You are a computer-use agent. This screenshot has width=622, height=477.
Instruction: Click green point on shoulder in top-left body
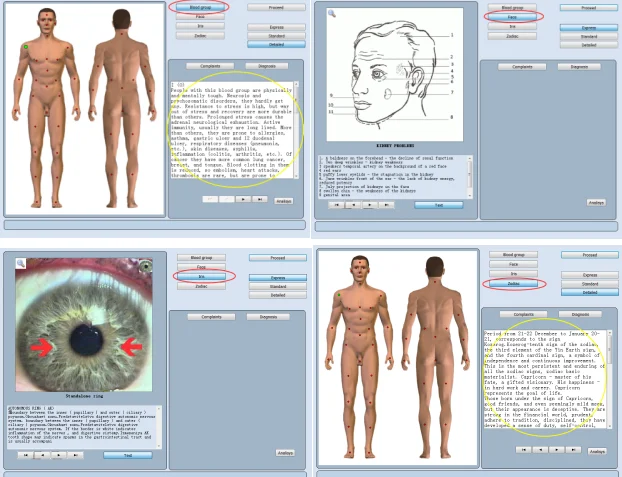(26, 47)
